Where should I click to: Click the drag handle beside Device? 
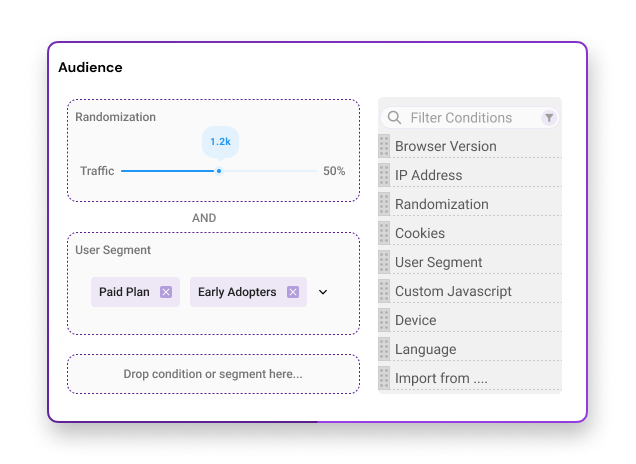point(384,320)
